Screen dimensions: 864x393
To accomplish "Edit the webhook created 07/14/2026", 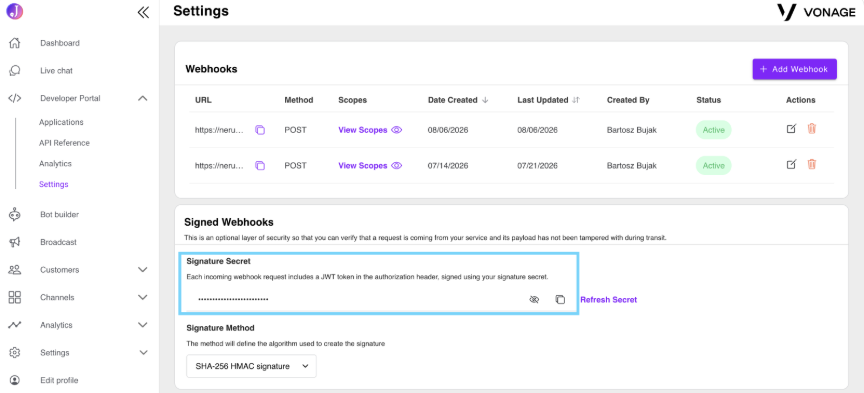I will click(791, 164).
